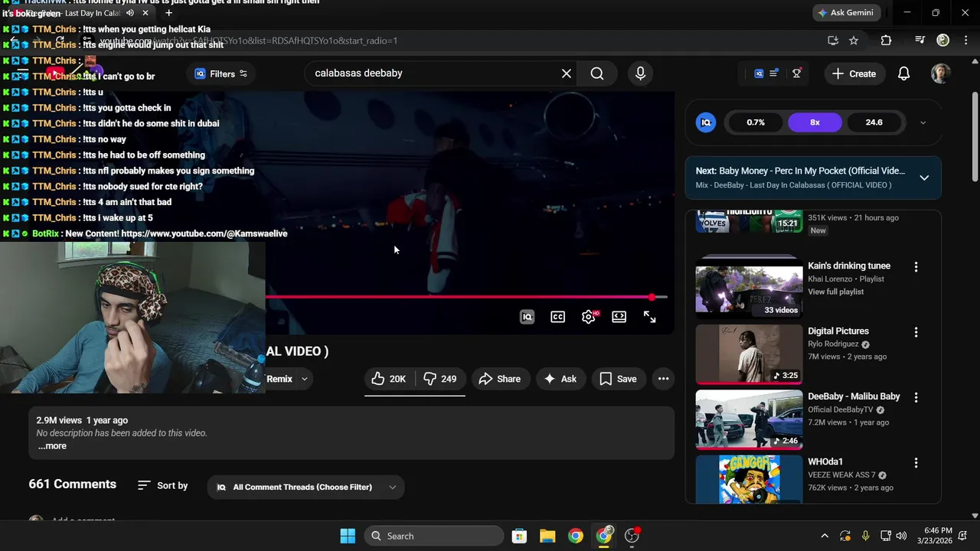The width and height of the screenshot is (980, 551).
Task: Select the 24.6 vidIQ stat pill
Action: (874, 122)
